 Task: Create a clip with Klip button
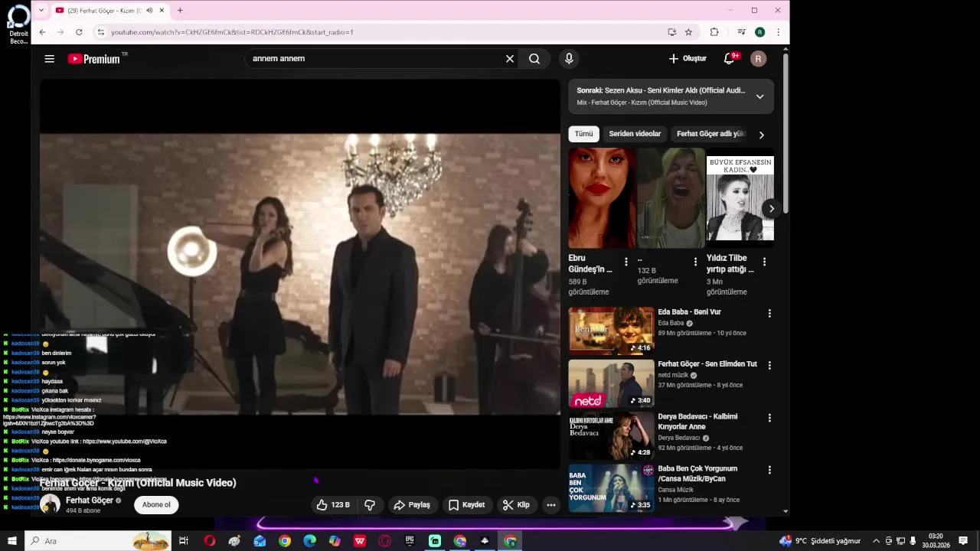pos(516,505)
